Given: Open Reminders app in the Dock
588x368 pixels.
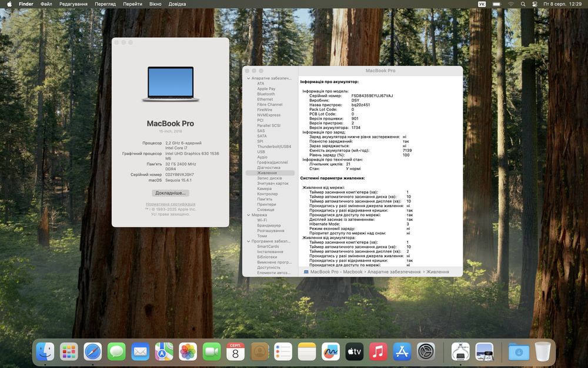Looking at the screenshot, I should 283,352.
